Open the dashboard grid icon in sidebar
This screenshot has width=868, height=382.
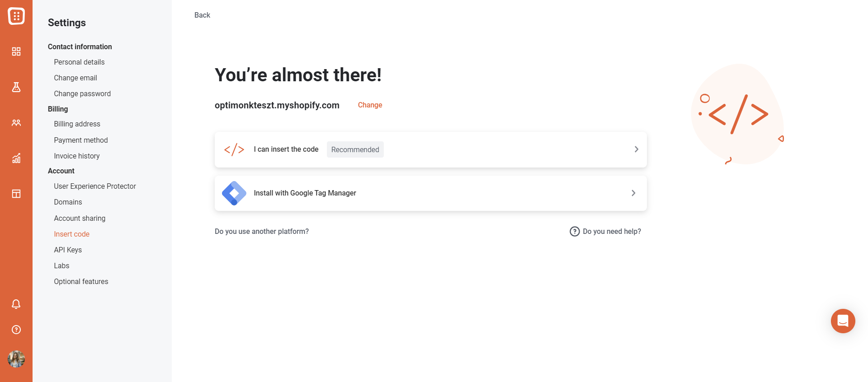(16, 51)
